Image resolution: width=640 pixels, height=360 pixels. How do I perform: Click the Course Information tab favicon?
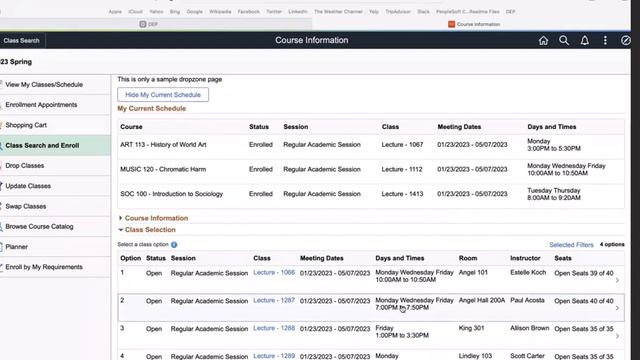click(451, 24)
